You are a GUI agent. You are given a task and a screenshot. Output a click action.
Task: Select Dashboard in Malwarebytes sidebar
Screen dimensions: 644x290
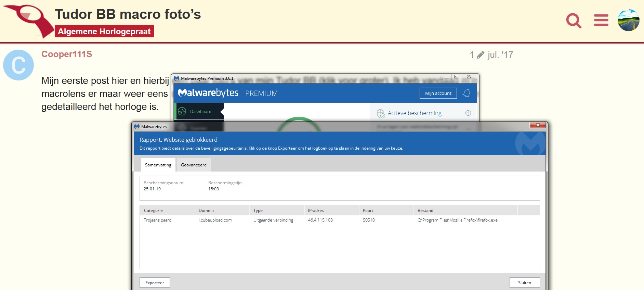coord(199,112)
